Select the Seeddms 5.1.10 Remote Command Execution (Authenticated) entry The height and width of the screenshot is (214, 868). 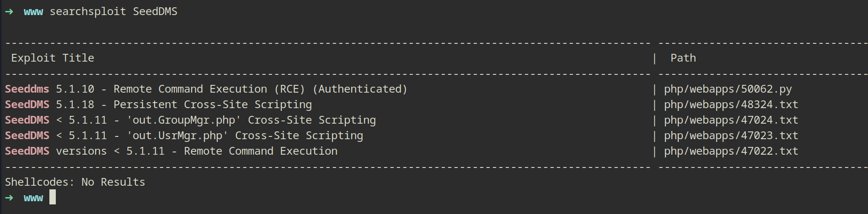coord(206,89)
